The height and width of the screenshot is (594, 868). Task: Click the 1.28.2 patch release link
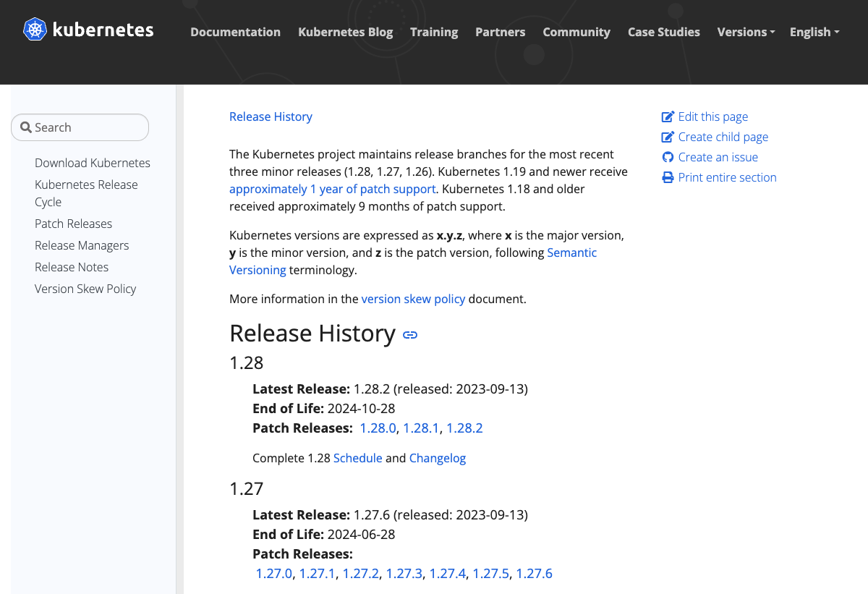[x=464, y=428]
